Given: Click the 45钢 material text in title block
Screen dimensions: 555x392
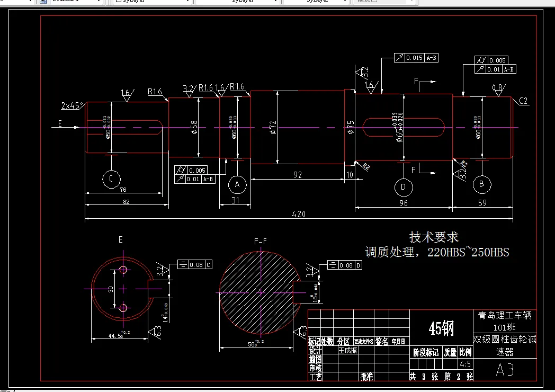Looking at the screenshot, I should tap(441, 328).
